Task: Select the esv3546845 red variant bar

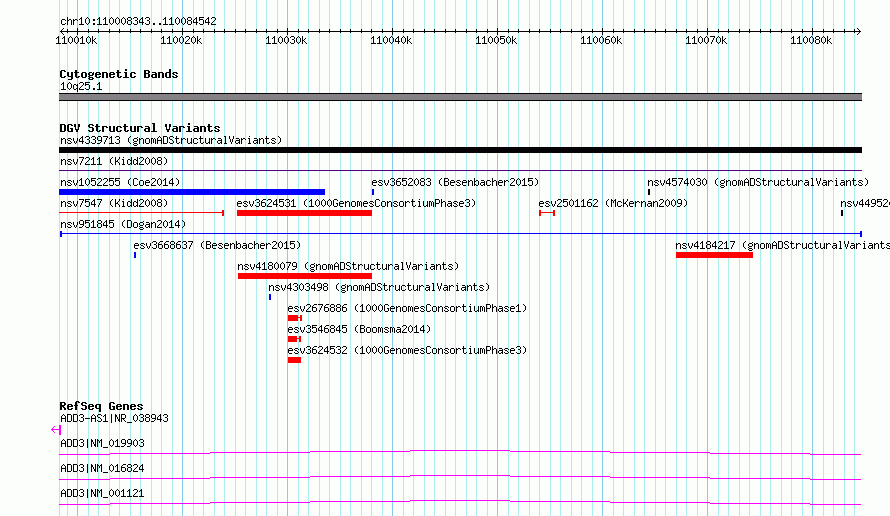Action: [x=294, y=339]
